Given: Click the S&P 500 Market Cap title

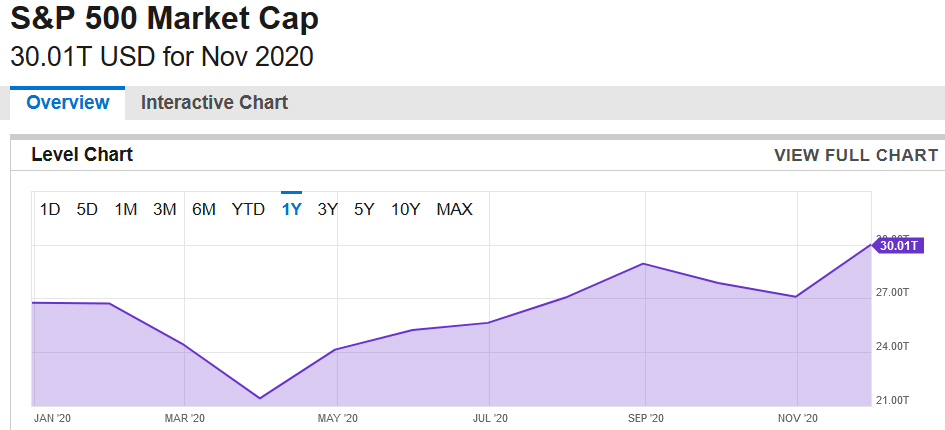Looking at the screenshot, I should pos(166,20).
